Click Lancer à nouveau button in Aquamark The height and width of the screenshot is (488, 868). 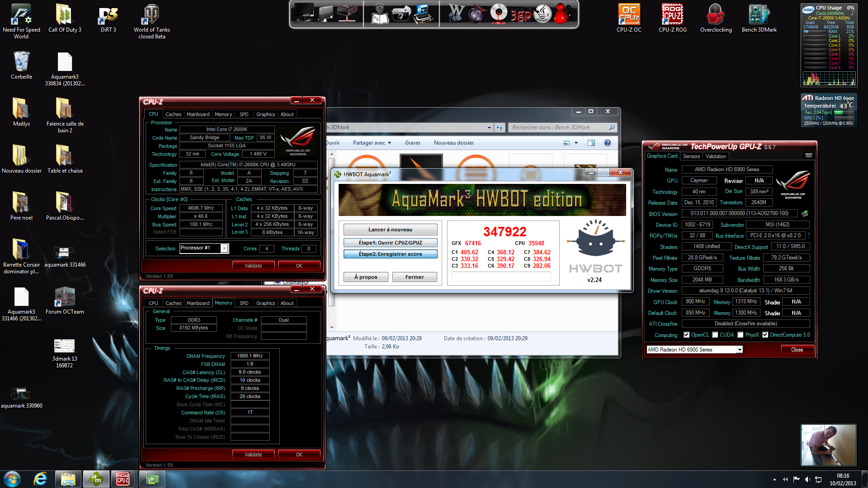[x=390, y=230]
